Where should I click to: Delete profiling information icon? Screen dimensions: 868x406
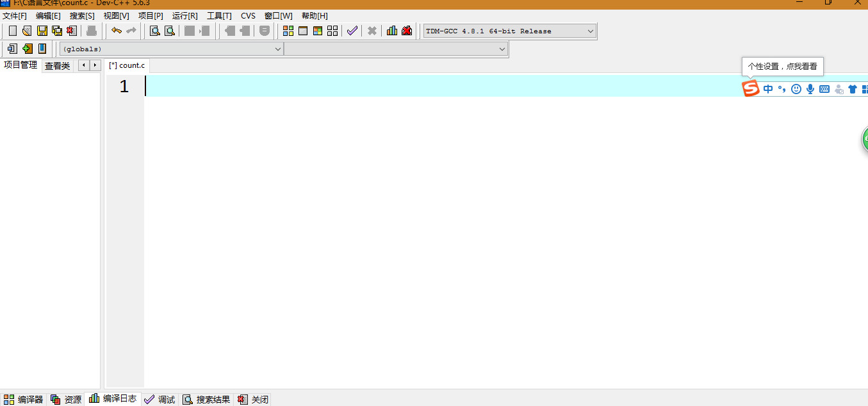click(x=407, y=31)
